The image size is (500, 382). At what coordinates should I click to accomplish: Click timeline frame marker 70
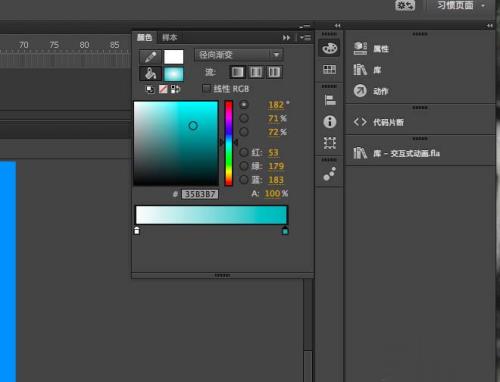[24, 45]
